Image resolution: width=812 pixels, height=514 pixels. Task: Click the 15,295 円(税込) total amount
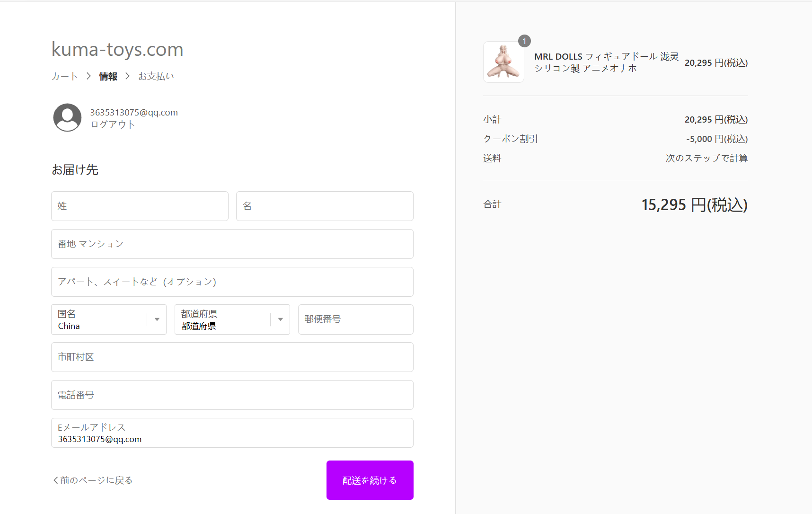pos(694,205)
